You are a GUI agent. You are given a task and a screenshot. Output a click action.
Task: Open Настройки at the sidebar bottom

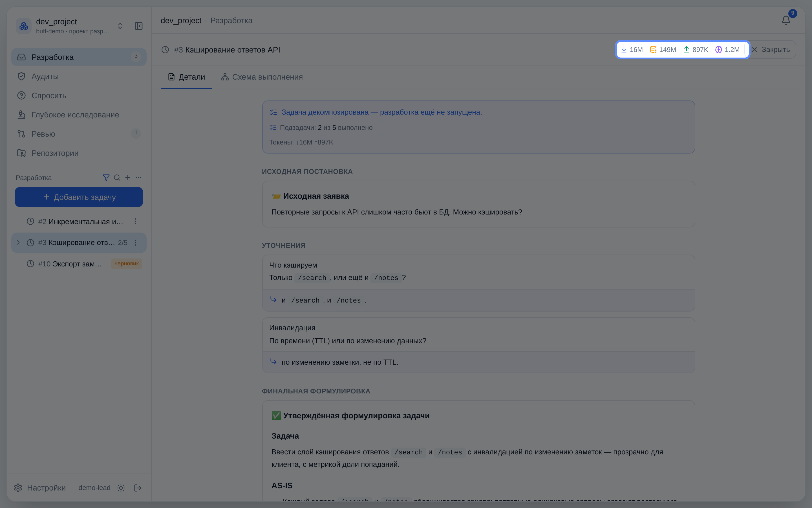pyautogui.click(x=40, y=488)
